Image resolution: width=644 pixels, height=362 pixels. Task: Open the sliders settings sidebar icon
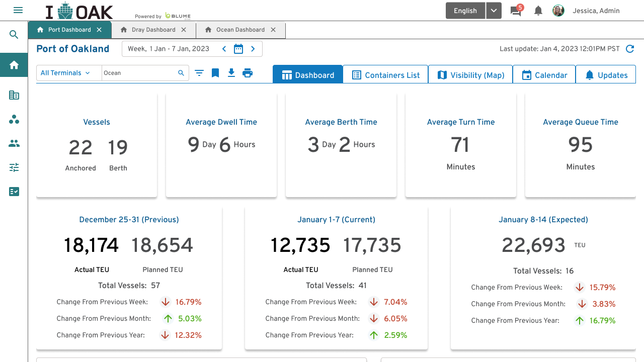(x=14, y=167)
